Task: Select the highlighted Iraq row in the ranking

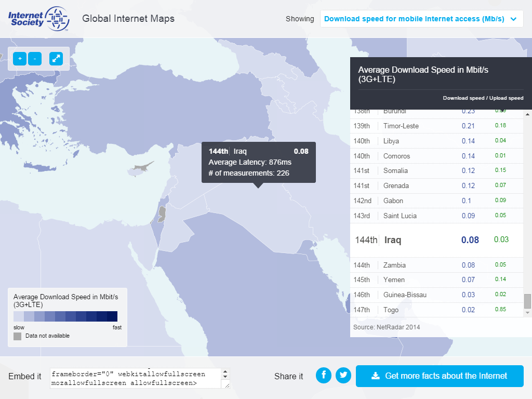Action: click(x=436, y=240)
